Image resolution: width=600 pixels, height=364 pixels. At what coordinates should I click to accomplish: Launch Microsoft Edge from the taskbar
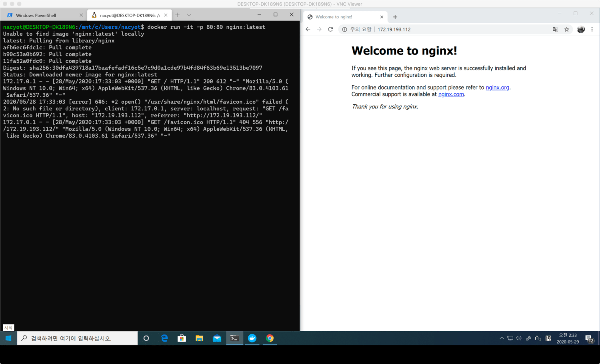pyautogui.click(x=164, y=338)
